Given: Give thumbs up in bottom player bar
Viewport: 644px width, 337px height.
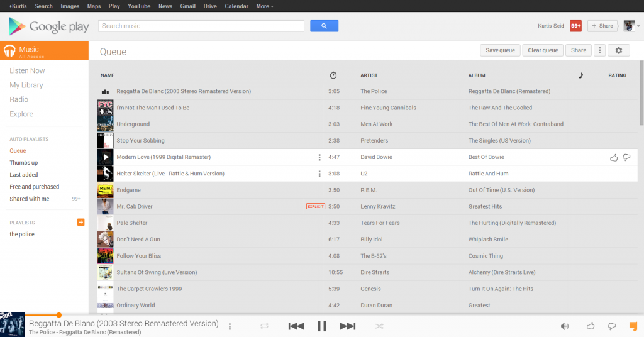Looking at the screenshot, I should click(591, 326).
